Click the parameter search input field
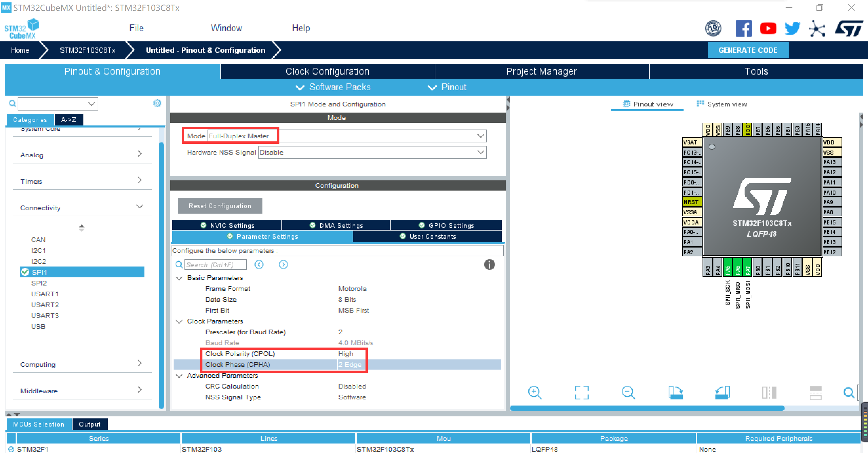This screenshot has width=868, height=453. tap(215, 265)
